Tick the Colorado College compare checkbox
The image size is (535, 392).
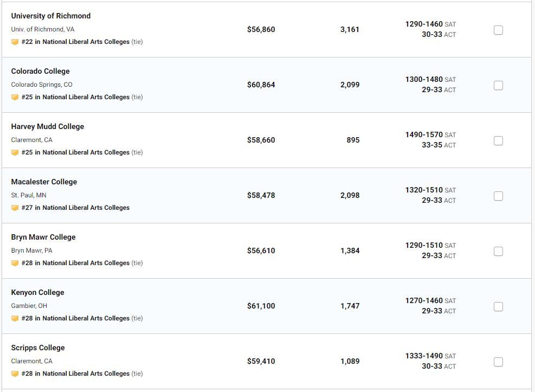click(498, 86)
